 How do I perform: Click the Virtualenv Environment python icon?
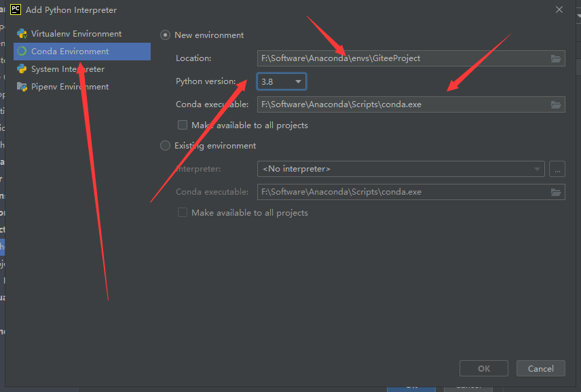[x=22, y=34]
